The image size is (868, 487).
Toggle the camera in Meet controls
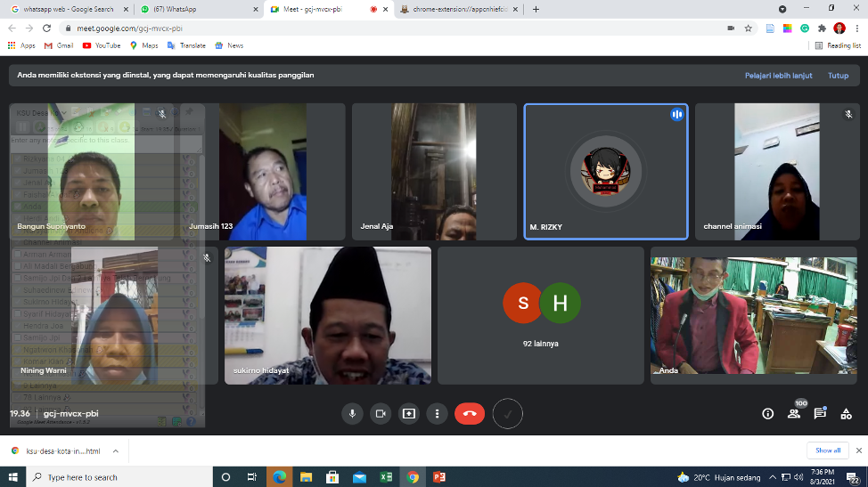pyautogui.click(x=381, y=413)
